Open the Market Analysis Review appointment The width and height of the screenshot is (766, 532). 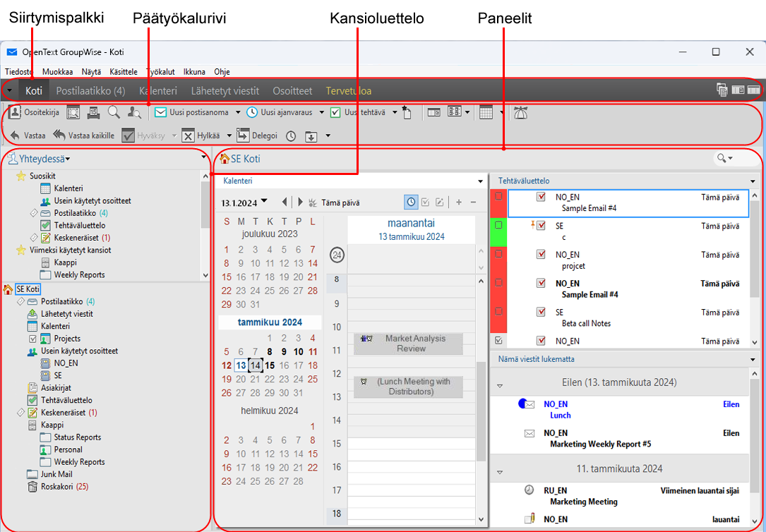(408, 344)
